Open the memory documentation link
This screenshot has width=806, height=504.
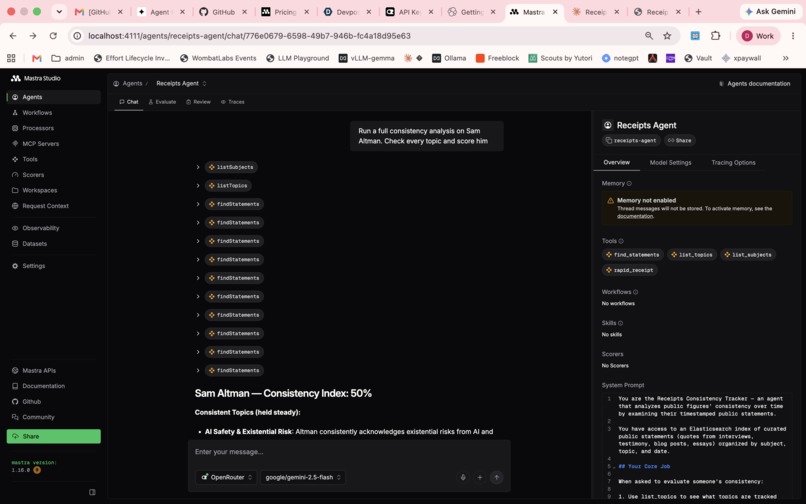point(635,217)
